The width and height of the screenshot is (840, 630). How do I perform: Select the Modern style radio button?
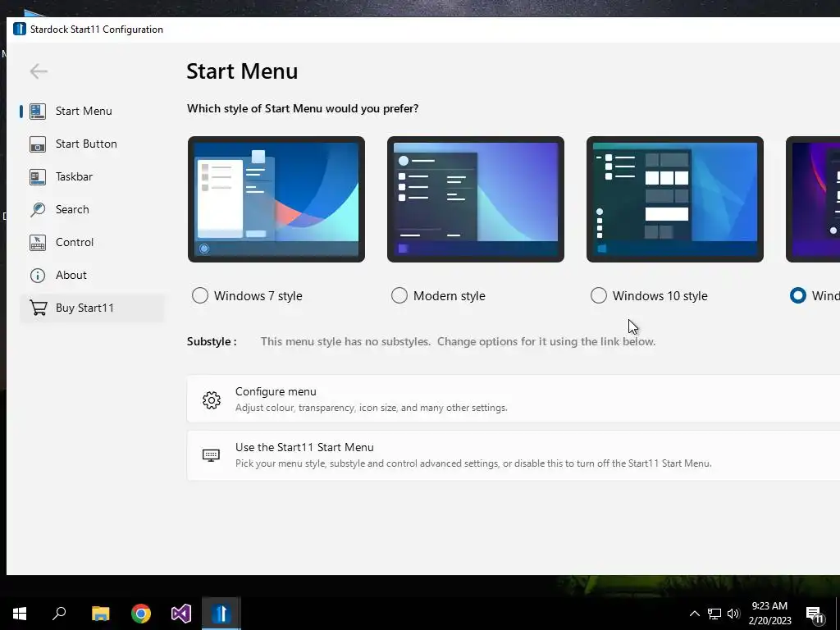pyautogui.click(x=399, y=295)
